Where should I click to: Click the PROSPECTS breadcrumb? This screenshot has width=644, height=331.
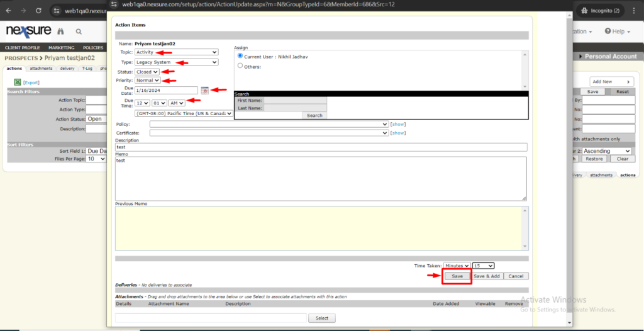[21, 59]
